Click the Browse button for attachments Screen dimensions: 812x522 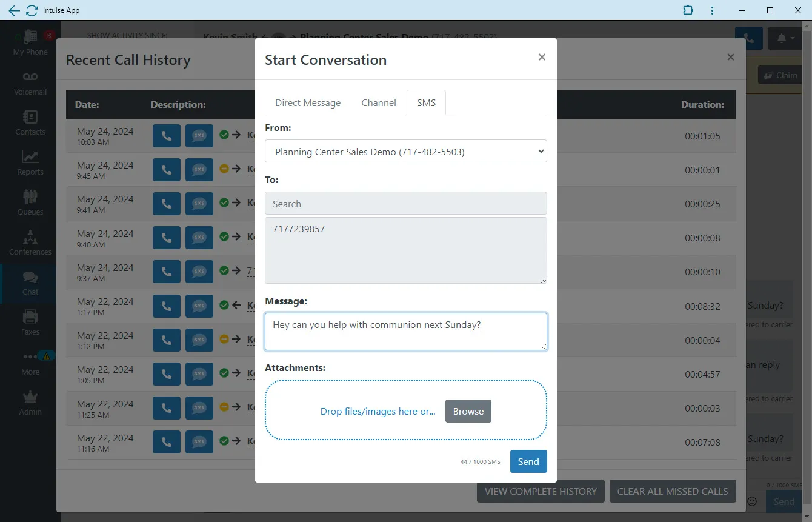coord(468,411)
